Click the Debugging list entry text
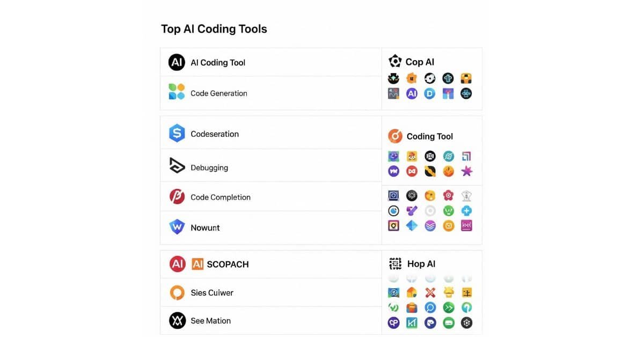Viewport: 644px width, 337px height. pyautogui.click(x=209, y=167)
